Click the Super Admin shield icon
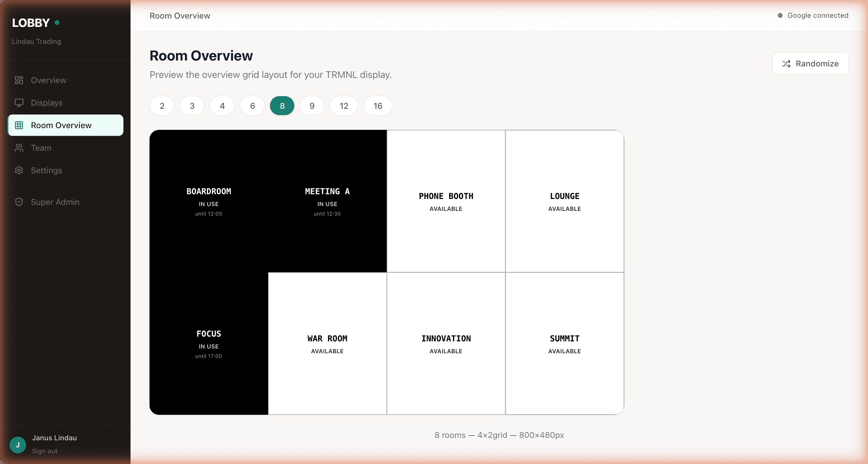Viewport: 868px width, 464px height. tap(19, 202)
